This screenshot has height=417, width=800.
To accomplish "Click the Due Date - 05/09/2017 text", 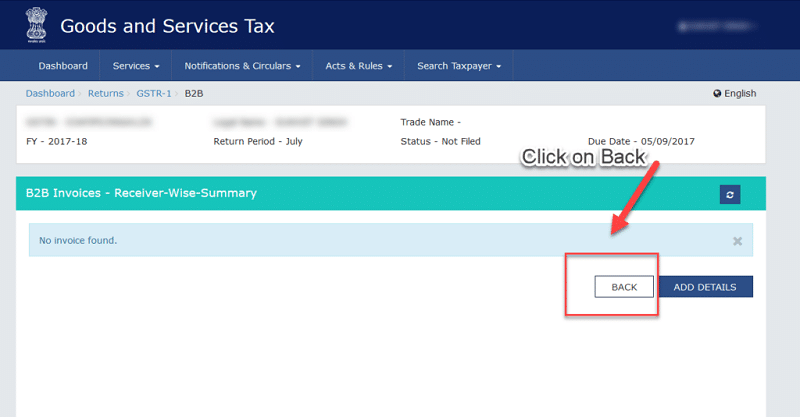I will pos(641,141).
